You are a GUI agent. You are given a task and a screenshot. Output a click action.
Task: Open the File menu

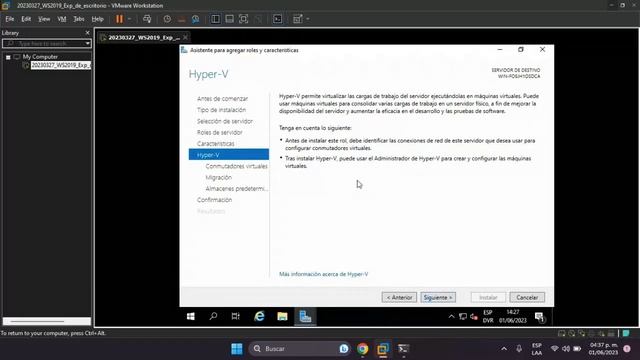point(10,19)
